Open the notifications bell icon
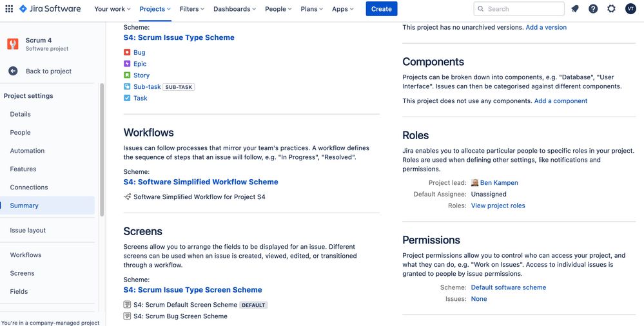644x326 pixels. coord(574,8)
